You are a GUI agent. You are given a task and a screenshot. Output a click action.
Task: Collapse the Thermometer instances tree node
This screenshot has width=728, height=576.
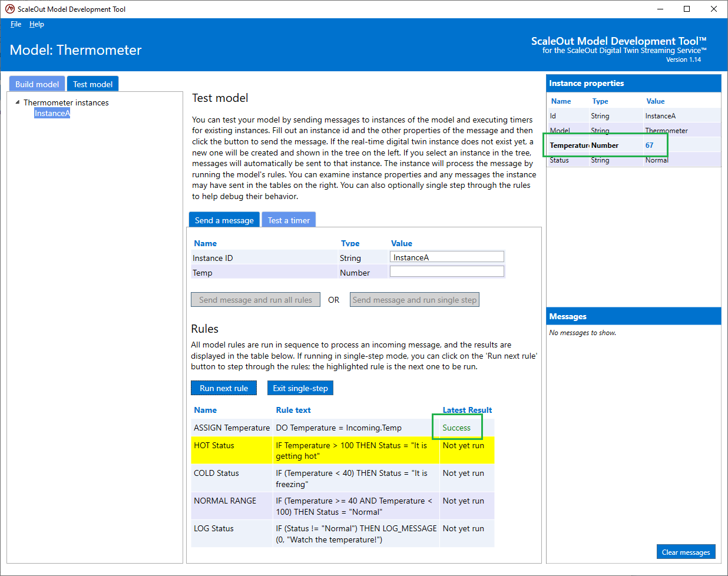pyautogui.click(x=17, y=102)
